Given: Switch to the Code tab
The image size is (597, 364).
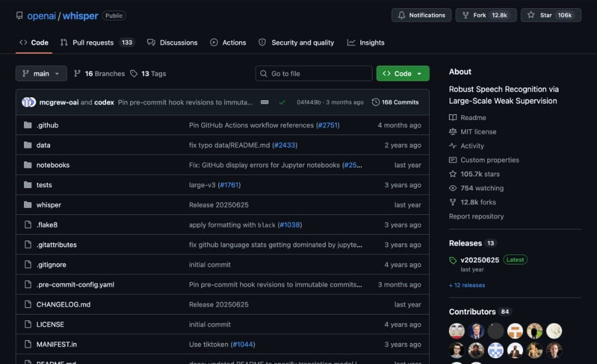Looking at the screenshot, I should pos(34,43).
